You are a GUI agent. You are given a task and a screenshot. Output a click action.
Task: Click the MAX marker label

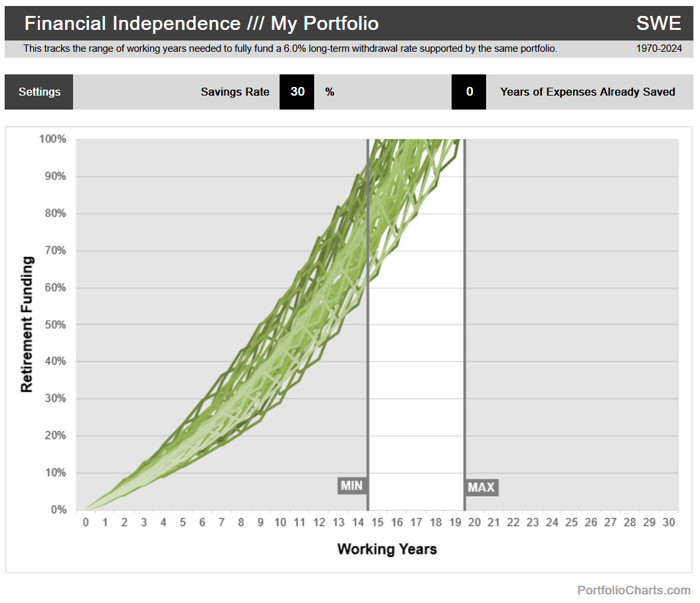point(481,487)
